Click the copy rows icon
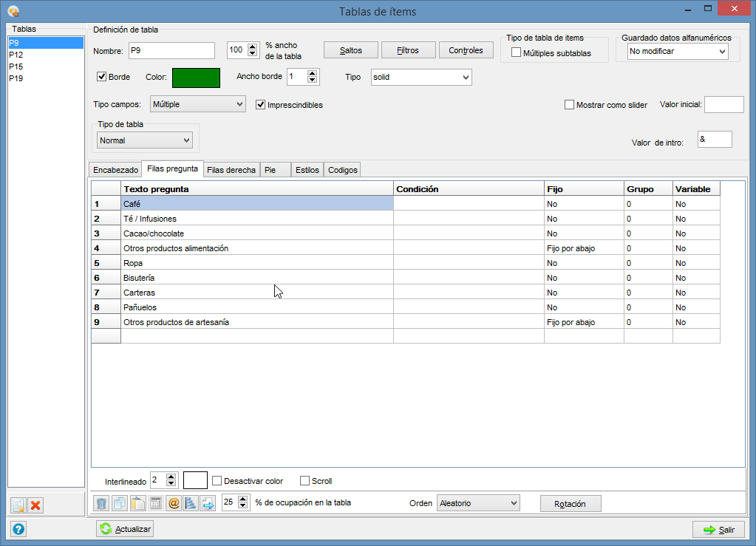756x546 pixels. [x=120, y=504]
